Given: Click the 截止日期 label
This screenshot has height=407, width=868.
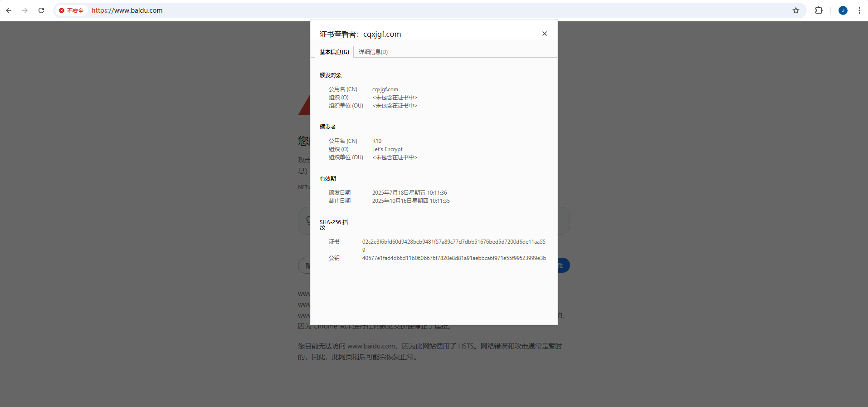Looking at the screenshot, I should pos(340,201).
